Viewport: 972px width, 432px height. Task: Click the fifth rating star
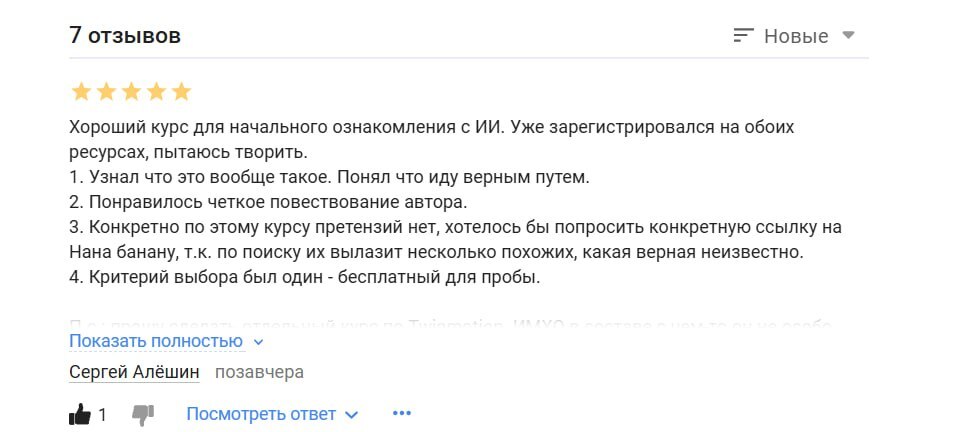(181, 92)
